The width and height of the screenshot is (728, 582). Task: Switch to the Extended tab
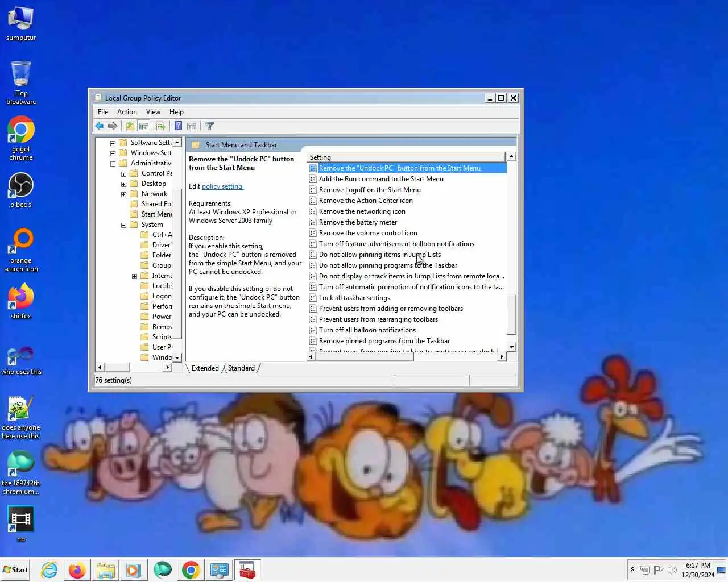(205, 368)
